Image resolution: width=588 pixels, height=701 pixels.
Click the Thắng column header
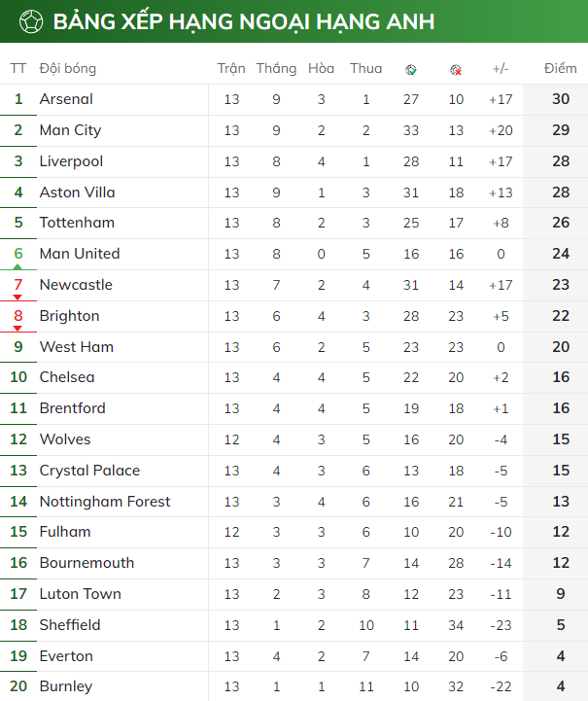click(276, 68)
